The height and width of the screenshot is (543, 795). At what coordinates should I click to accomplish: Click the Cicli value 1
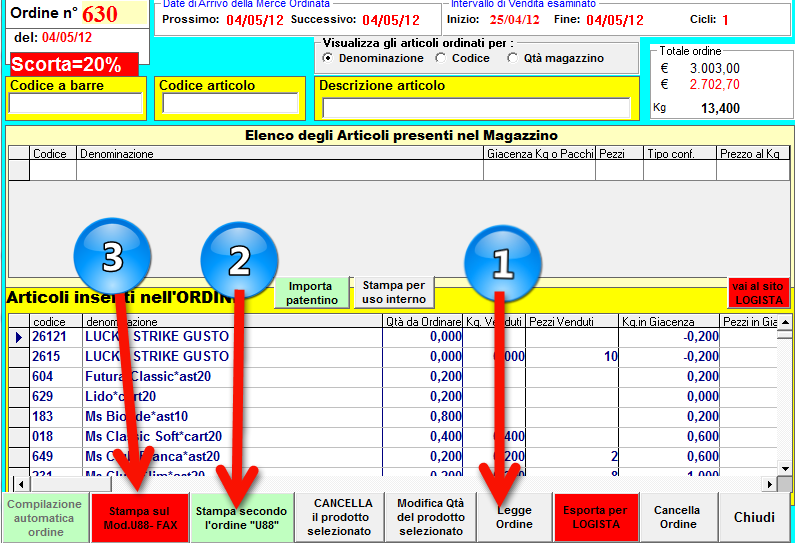pyautogui.click(x=726, y=20)
